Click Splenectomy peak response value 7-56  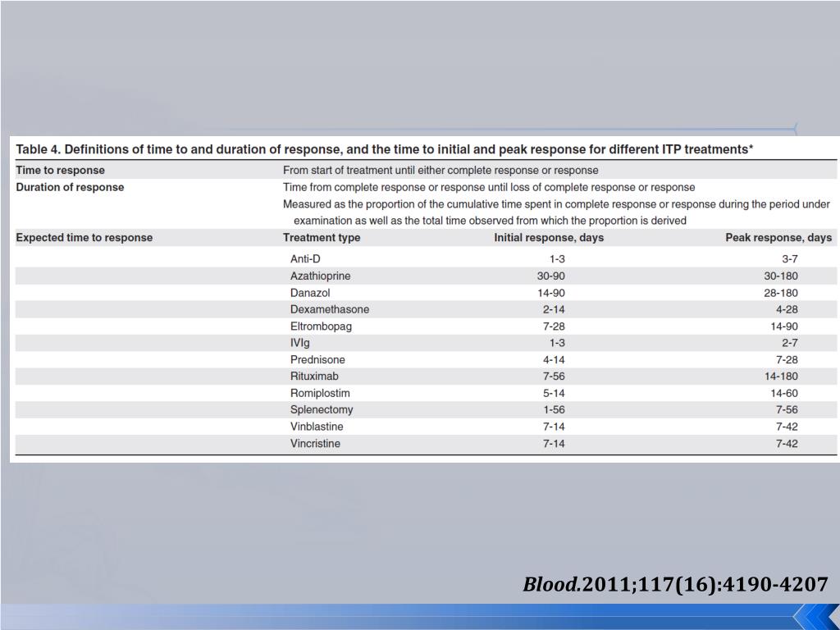click(787, 409)
